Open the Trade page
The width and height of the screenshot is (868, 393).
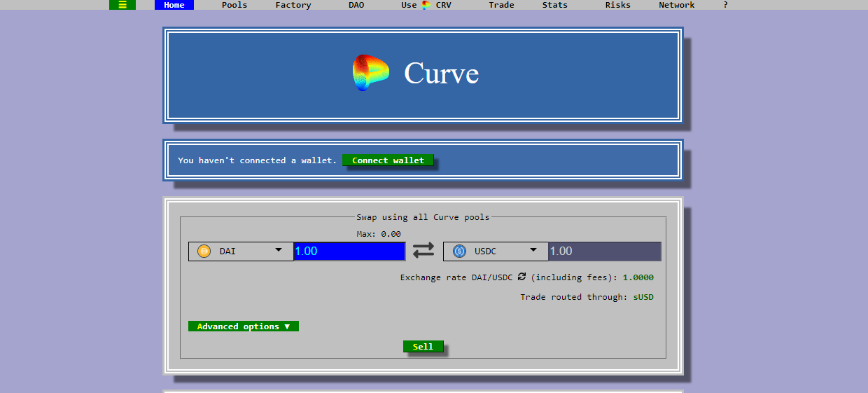[x=501, y=5]
